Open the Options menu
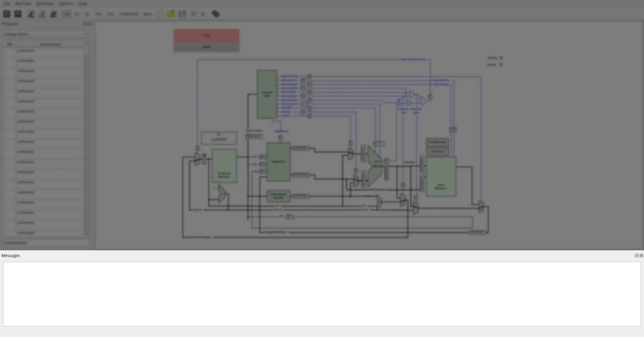The width and height of the screenshot is (644, 337). [x=66, y=4]
